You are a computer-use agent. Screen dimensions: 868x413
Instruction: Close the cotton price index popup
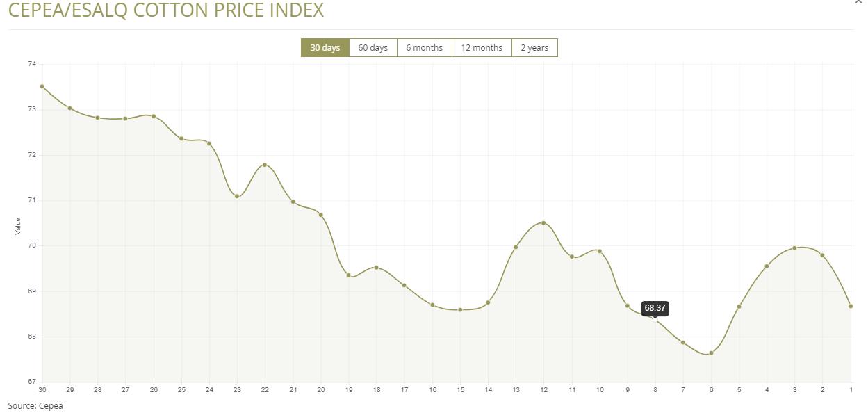[x=858, y=2]
